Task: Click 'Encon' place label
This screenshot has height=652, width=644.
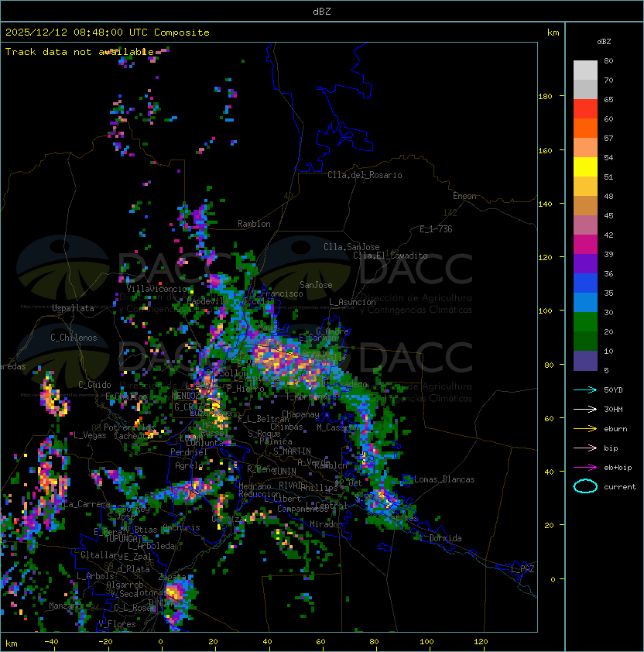Action: (x=464, y=196)
